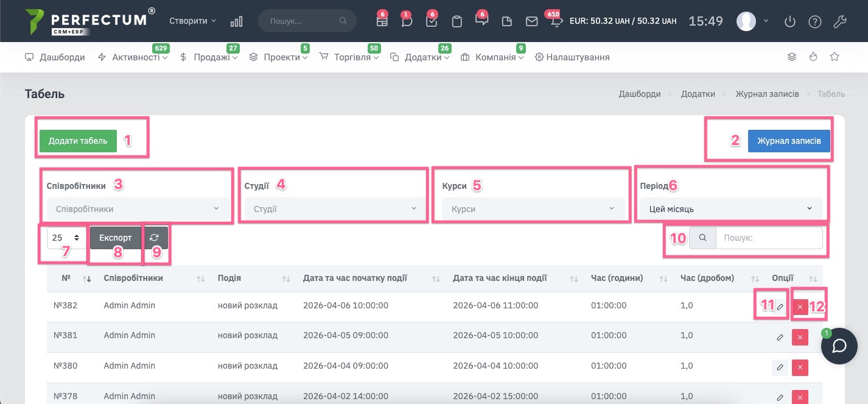Viewport: 868px width, 404px height.
Task: Open the Період dropdown showing Цей місяць
Action: 730,208
